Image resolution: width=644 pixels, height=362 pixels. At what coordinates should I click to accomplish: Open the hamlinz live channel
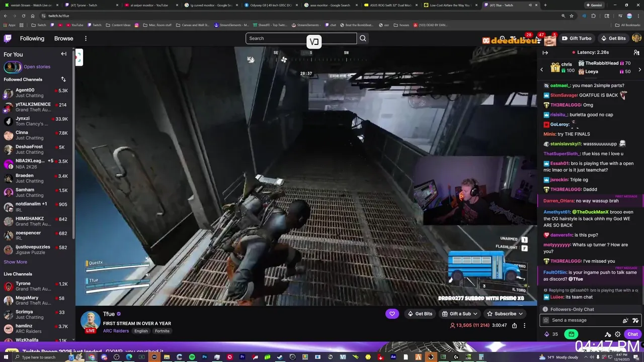tap(37, 328)
